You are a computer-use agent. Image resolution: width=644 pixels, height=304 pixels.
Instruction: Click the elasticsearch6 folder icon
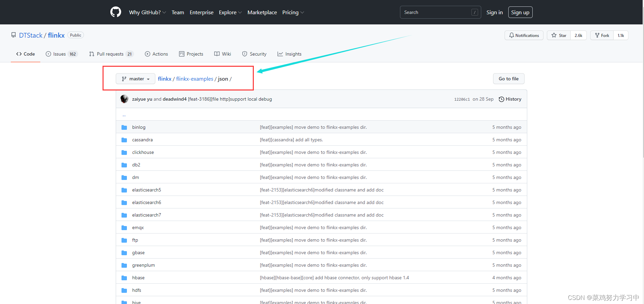coord(124,203)
